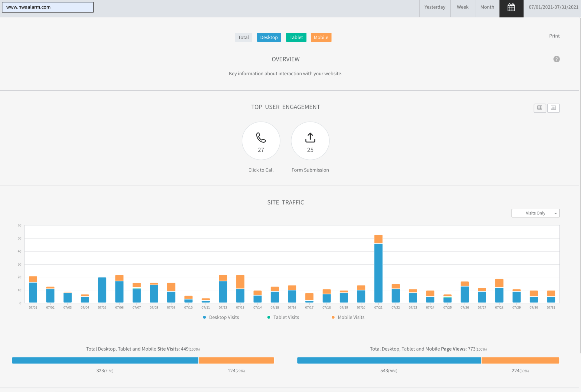Click the orange mobile site visits bar segment
Viewport: 581px width, 392px height.
pos(236,360)
